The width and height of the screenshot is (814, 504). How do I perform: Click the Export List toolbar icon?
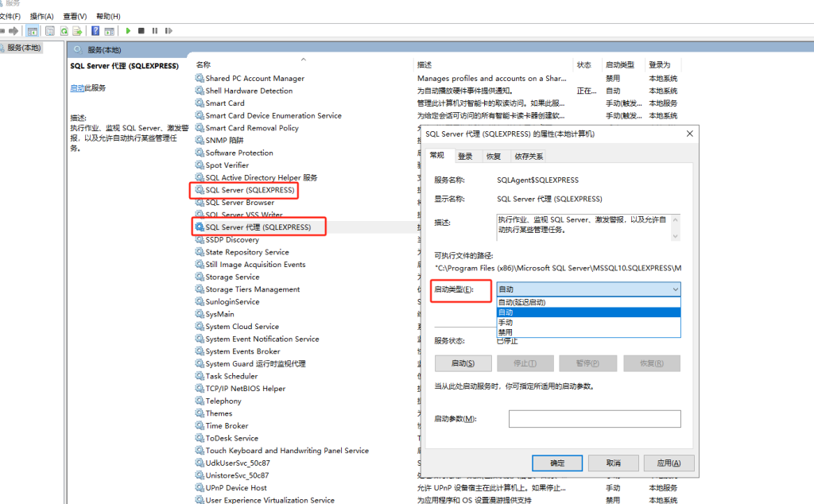[77, 31]
